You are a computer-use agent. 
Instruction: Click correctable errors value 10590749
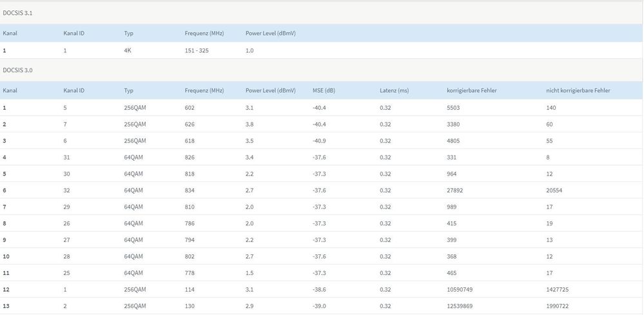pos(460,290)
